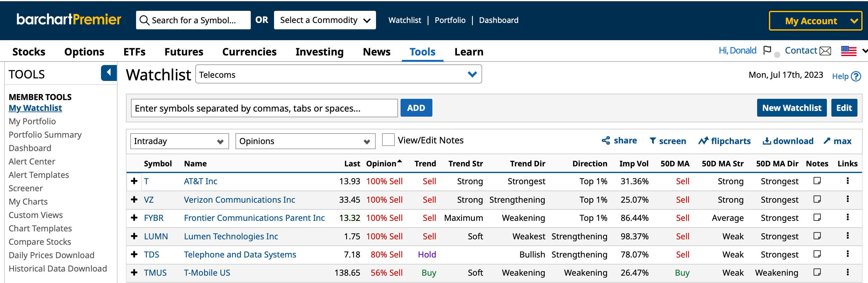Open Alert Center sidebar link
This screenshot has width=868, height=283.
click(x=32, y=161)
